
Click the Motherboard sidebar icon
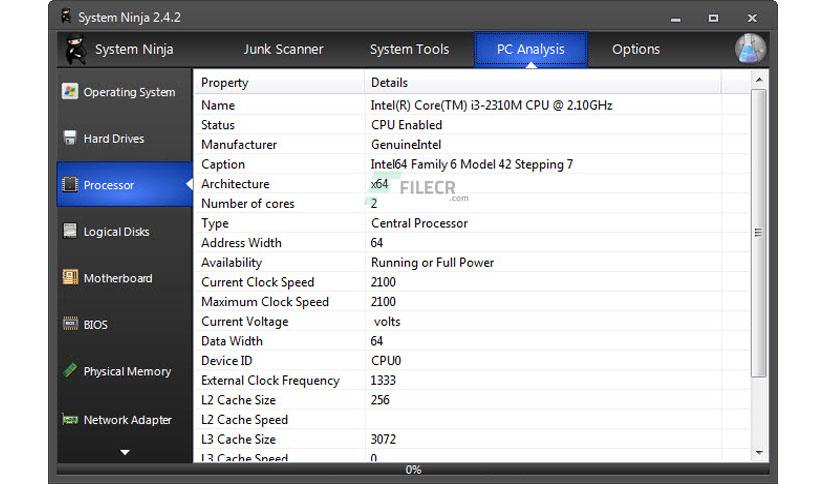point(70,277)
